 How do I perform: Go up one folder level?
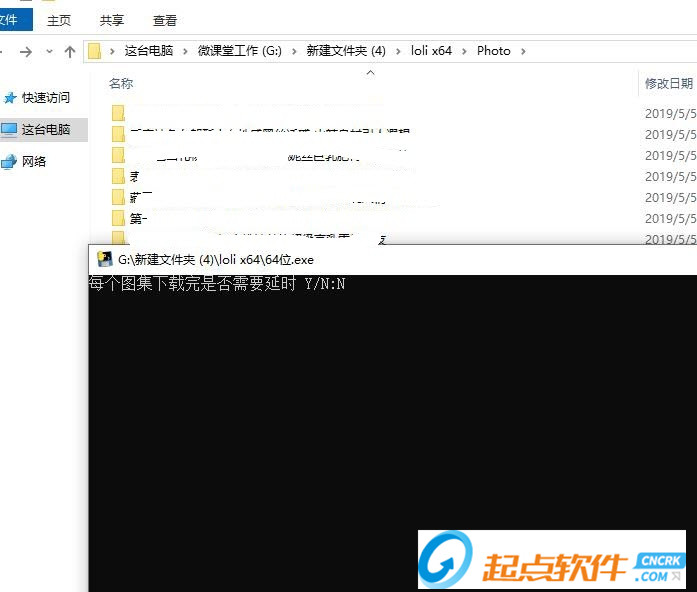click(x=70, y=52)
